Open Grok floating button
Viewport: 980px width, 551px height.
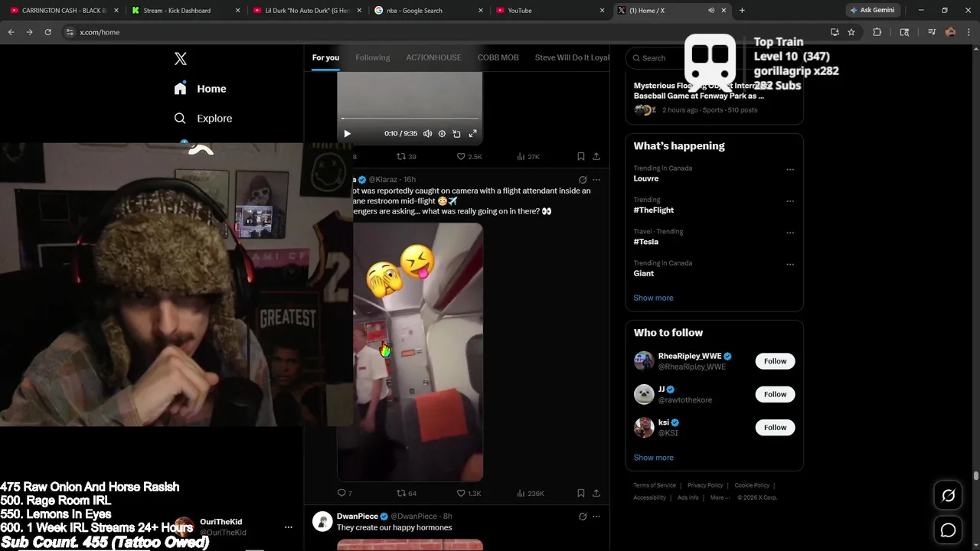click(948, 496)
